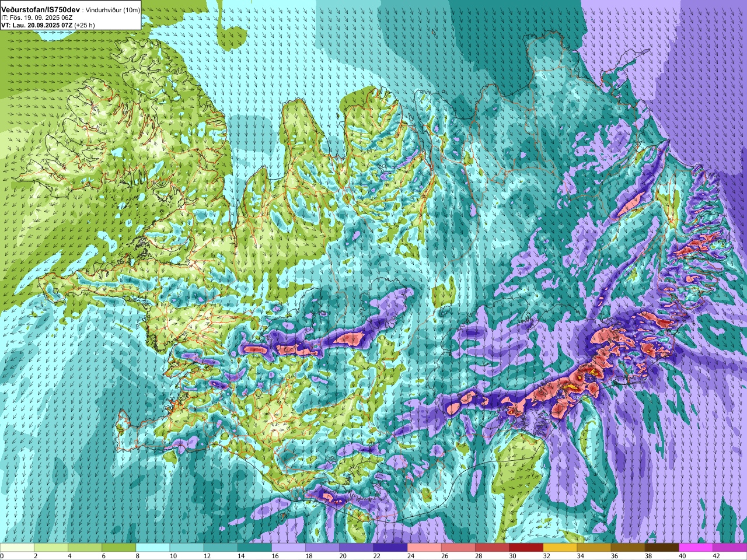
Task: Click the pale yellow 0–2 legend swatch
Action: tap(18, 548)
